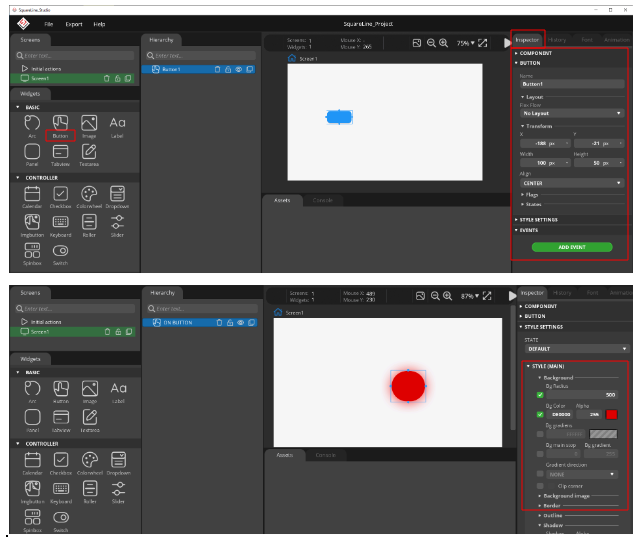642x537 pixels.
Task: Click the red Bg Color swatch
Action: (610, 414)
